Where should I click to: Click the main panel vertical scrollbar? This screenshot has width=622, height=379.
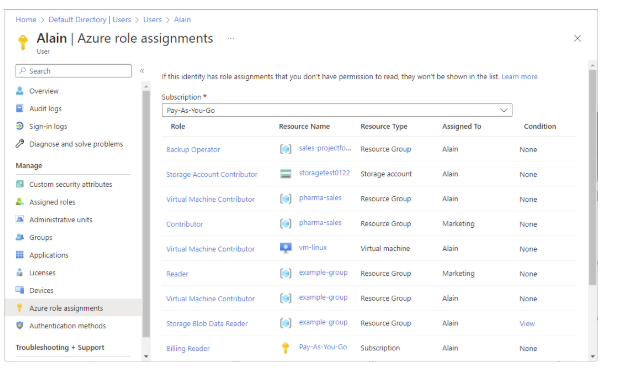point(592,177)
